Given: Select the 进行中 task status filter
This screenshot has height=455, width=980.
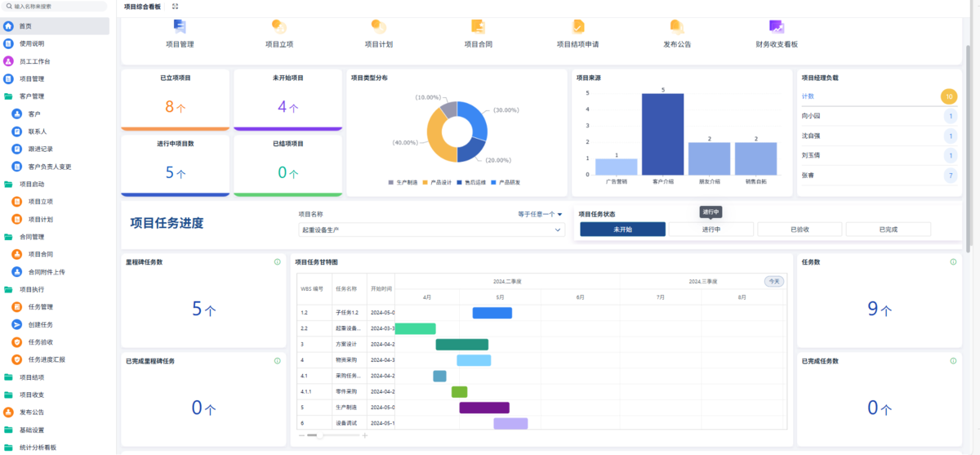Looking at the screenshot, I should 710,230.
